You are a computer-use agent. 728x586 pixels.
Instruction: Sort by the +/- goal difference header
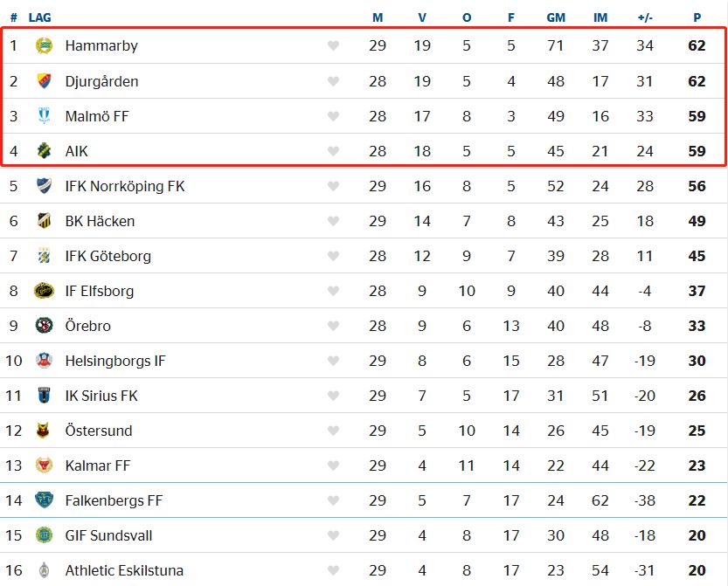pyautogui.click(x=645, y=17)
